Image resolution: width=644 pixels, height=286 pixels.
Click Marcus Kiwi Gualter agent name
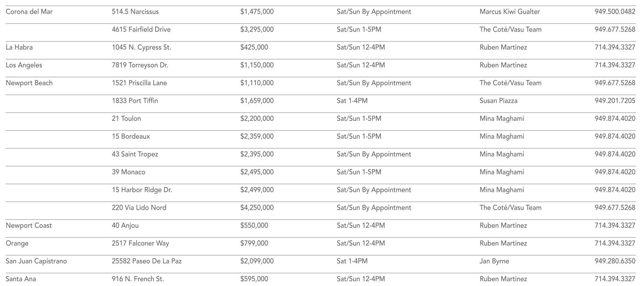pyautogui.click(x=509, y=12)
